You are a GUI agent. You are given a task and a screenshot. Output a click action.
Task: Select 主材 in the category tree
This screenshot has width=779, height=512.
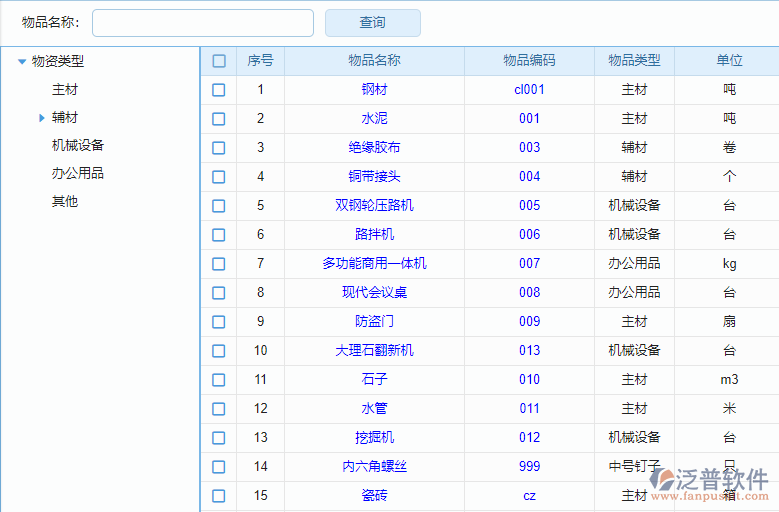(x=65, y=90)
